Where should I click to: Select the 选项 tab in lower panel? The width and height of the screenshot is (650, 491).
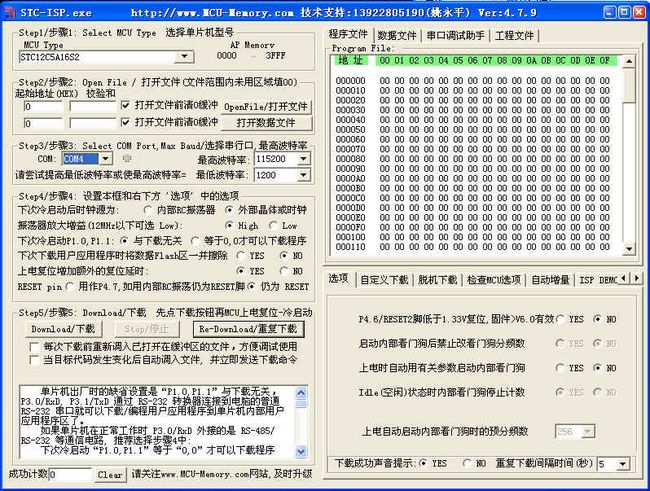tap(338, 278)
